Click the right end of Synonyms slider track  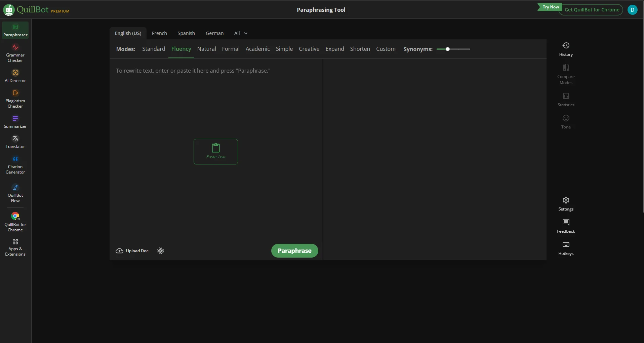pyautogui.click(x=469, y=49)
